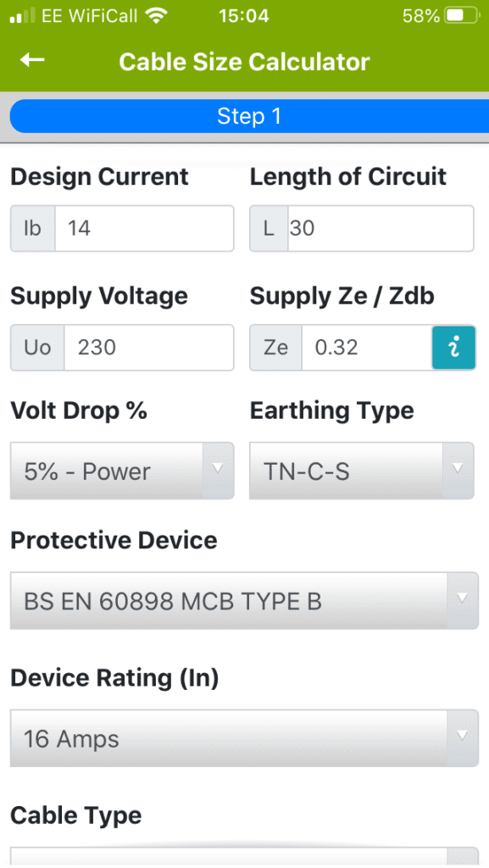The image size is (489, 868).
Task: Open the Volt Drop % dropdown
Action: [x=121, y=470]
